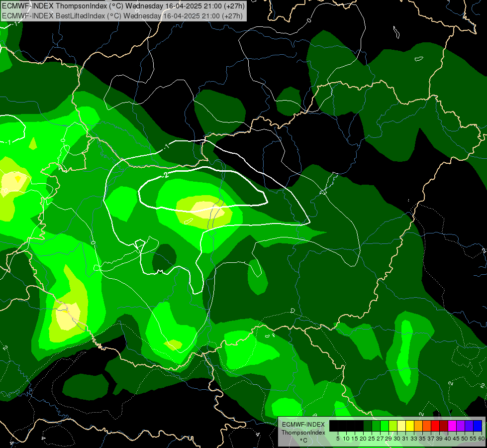
Task: Click the pure yellow 31–33 legend swatch
Action: pos(410,426)
